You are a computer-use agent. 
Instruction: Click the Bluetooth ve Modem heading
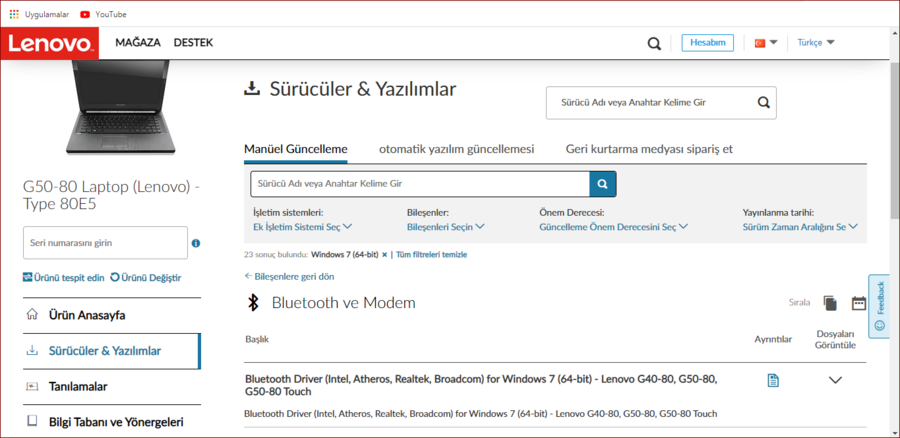click(343, 303)
